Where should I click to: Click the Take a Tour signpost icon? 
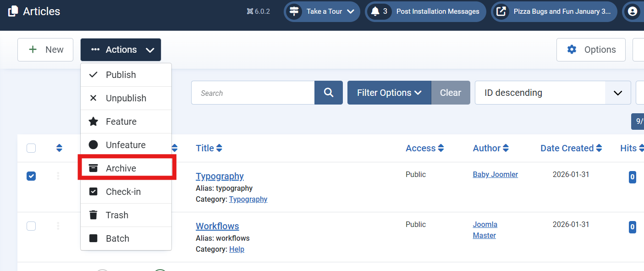pos(294,11)
